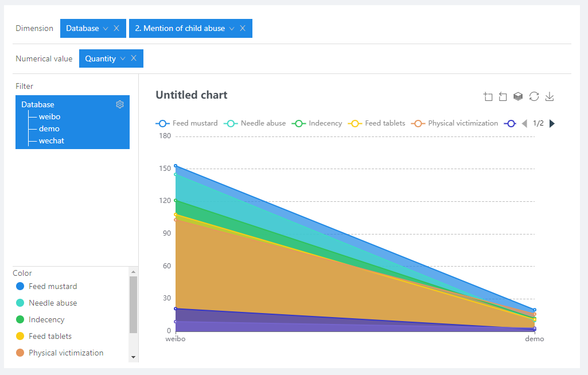Click the area zoom tool icon

488,97
